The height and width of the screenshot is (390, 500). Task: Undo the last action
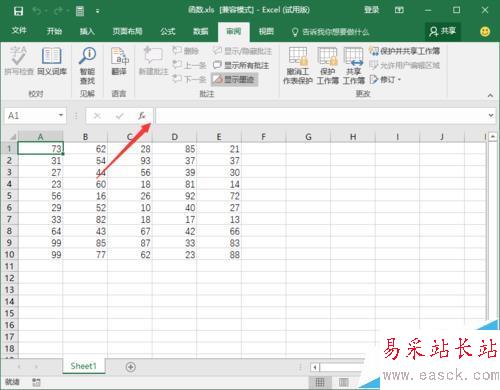tap(37, 11)
